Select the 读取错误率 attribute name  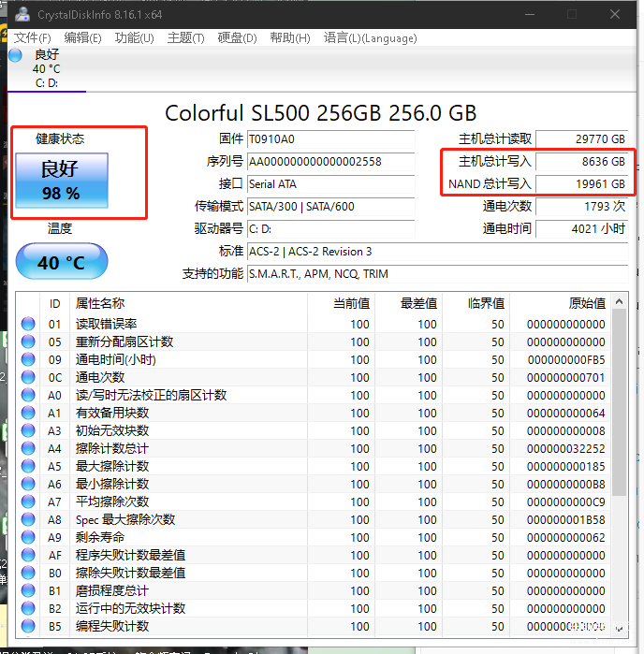[106, 324]
